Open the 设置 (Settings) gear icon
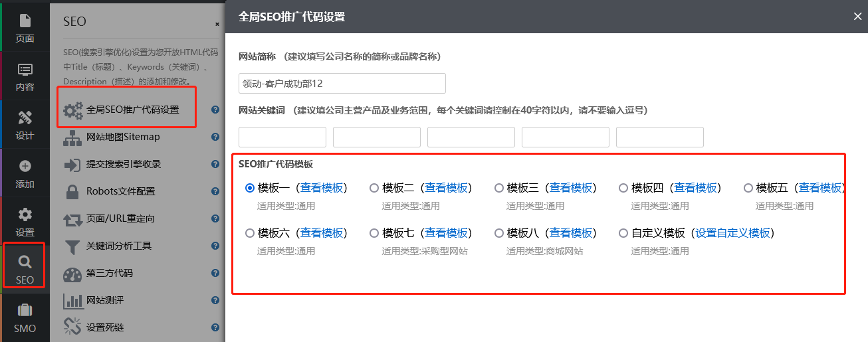This screenshot has height=342, width=868. [25, 222]
